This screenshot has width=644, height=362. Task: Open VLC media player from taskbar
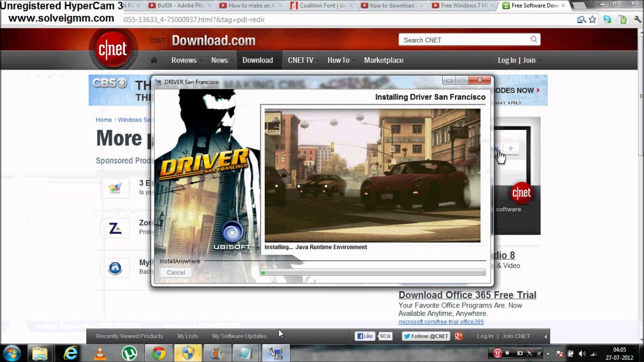point(100,353)
